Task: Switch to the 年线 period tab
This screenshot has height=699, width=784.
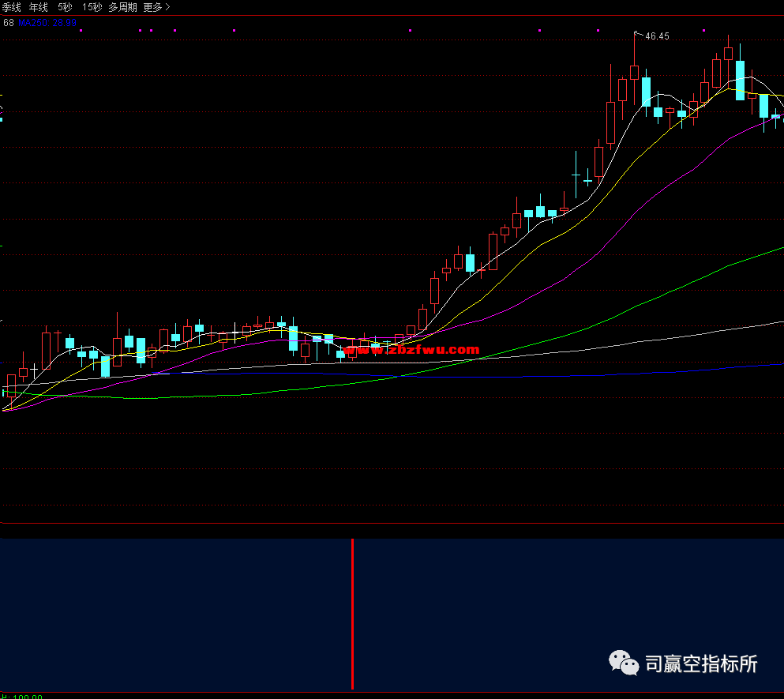Action: (39, 7)
